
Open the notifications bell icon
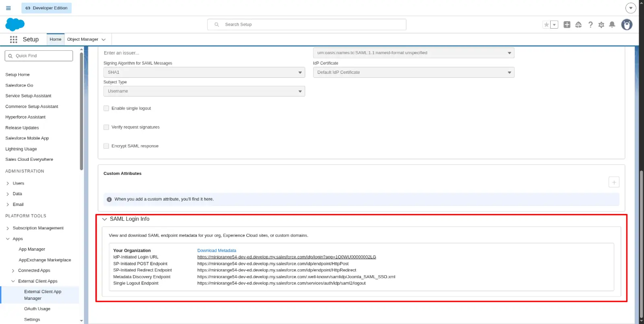tap(612, 25)
